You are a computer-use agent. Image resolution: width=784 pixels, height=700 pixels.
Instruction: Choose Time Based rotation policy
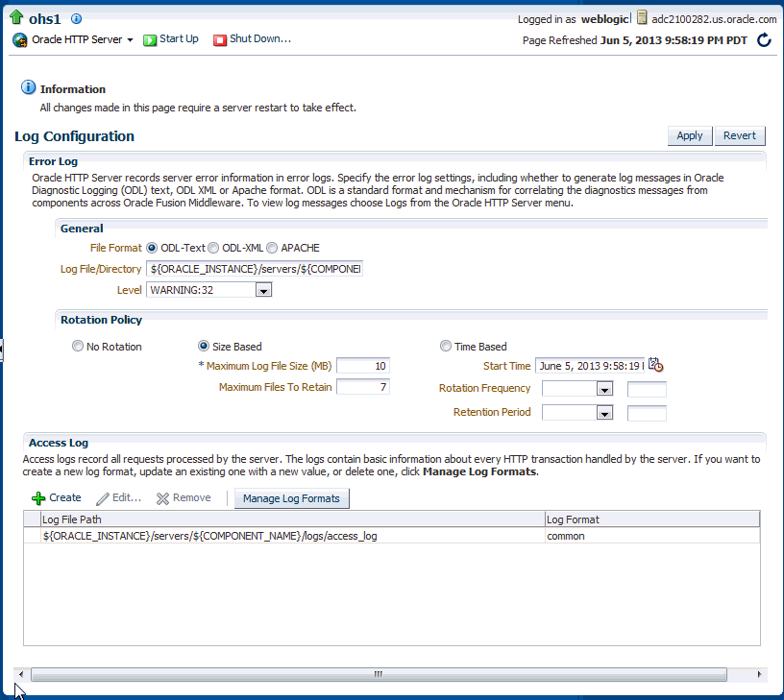(x=446, y=347)
